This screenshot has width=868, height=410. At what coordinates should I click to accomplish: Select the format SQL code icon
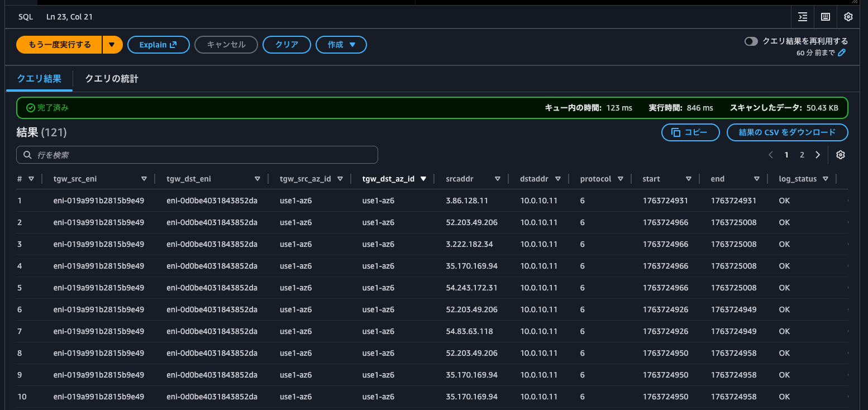[x=803, y=17]
